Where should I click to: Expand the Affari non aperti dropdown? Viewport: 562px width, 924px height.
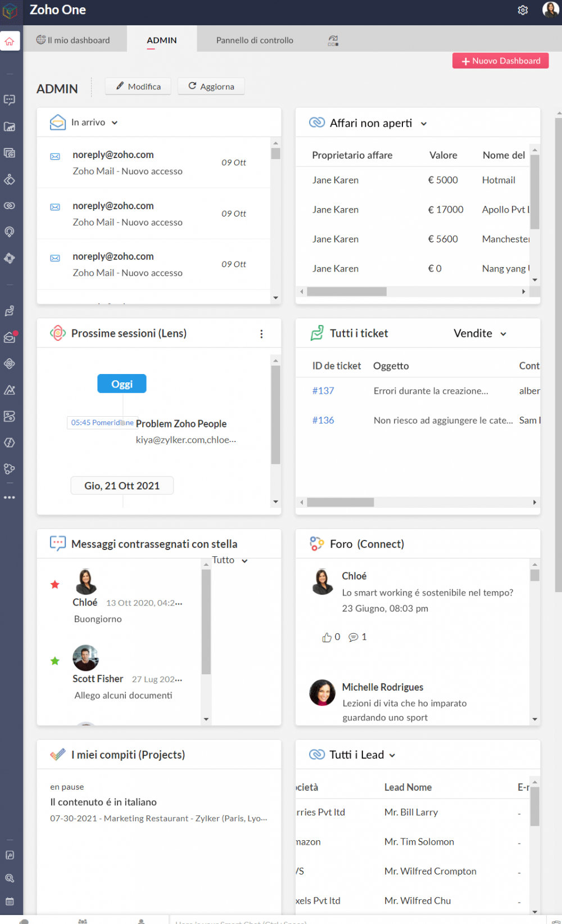(424, 124)
